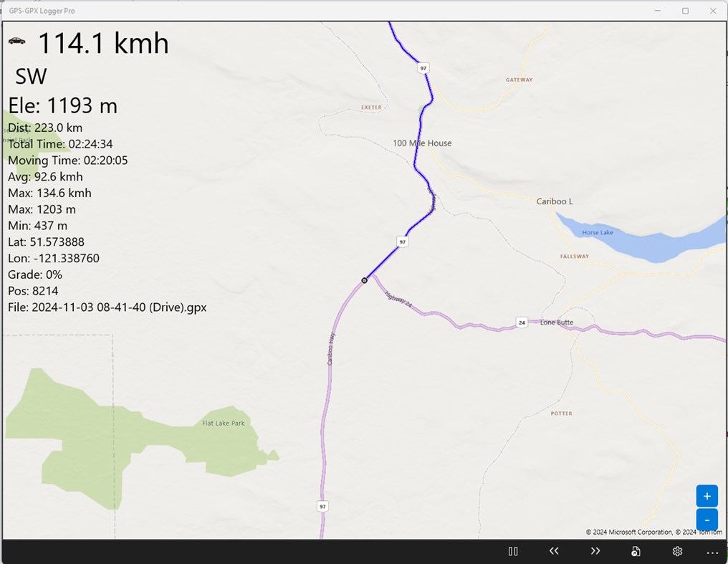The height and width of the screenshot is (564, 728).
Task: Open the settings gear
Action: pos(677,551)
